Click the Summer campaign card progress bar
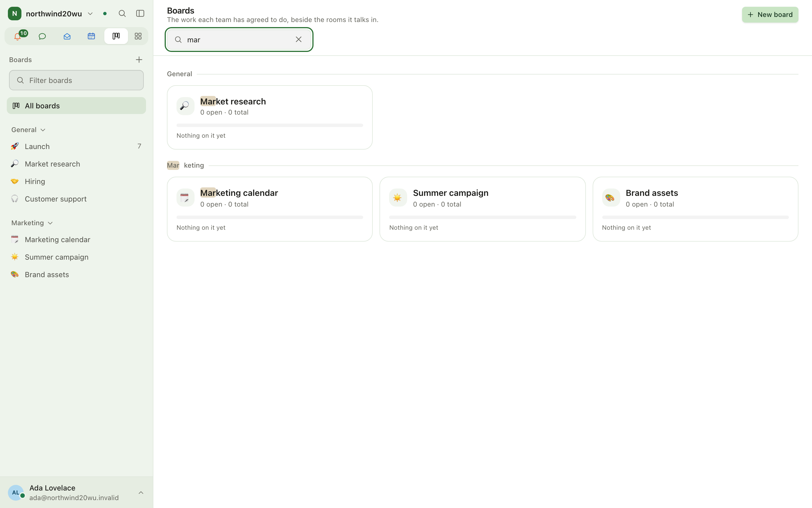This screenshot has height=508, width=812. pyautogui.click(x=482, y=217)
